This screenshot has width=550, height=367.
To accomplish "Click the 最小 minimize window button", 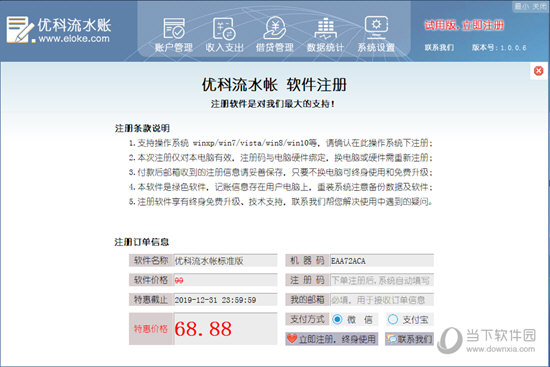I will [x=522, y=7].
